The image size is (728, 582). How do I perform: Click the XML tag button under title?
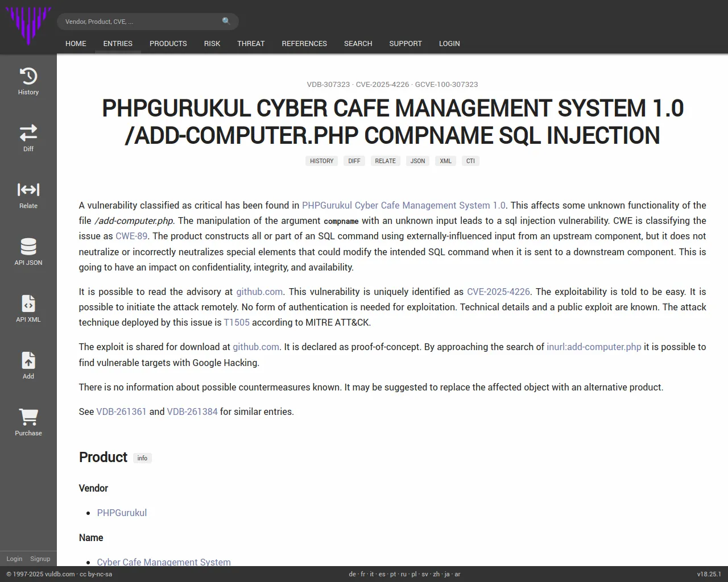coord(445,161)
